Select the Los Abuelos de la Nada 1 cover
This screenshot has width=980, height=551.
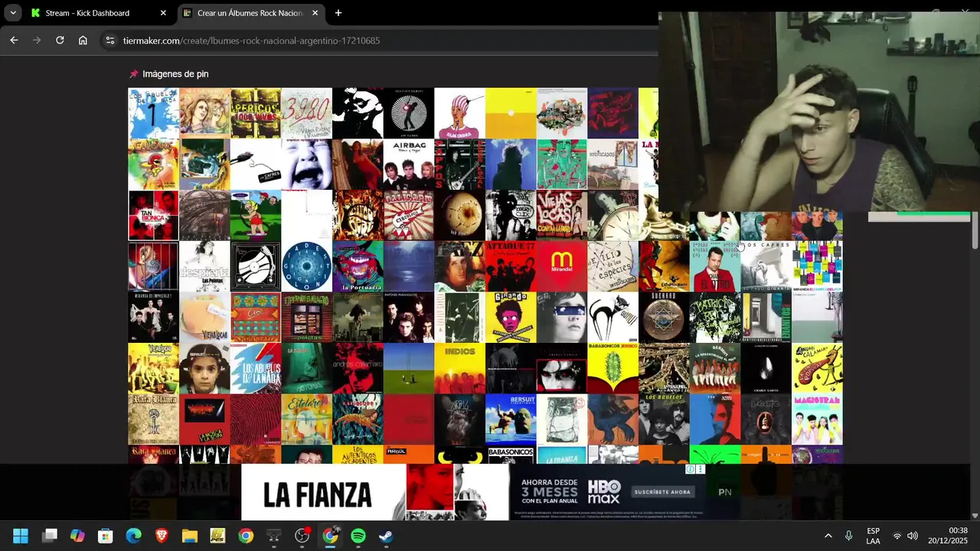153,113
